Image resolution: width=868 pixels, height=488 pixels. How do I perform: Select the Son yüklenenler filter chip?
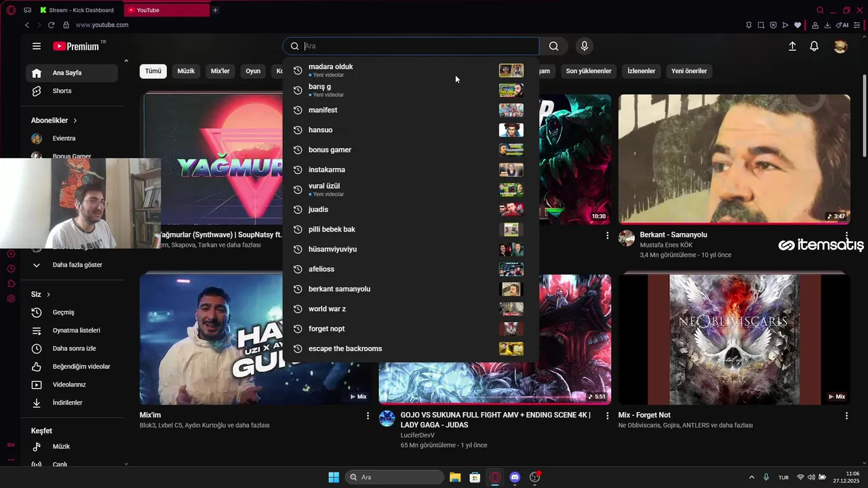click(x=589, y=71)
